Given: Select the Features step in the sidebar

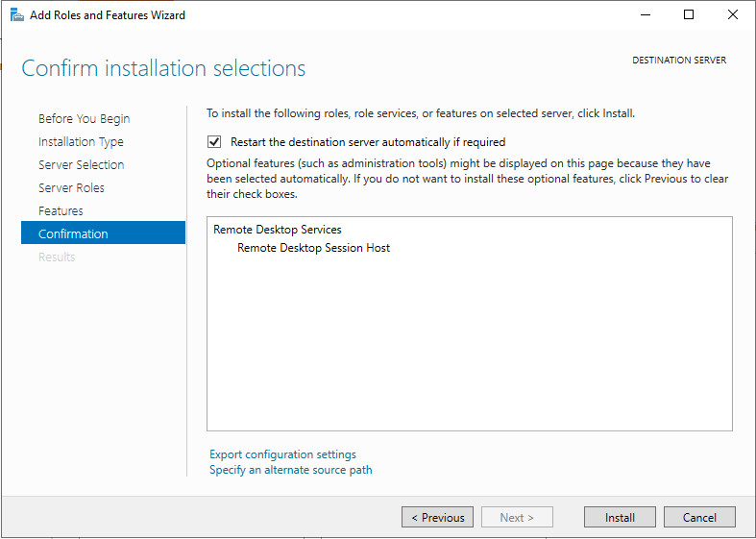Looking at the screenshot, I should pos(61,211).
